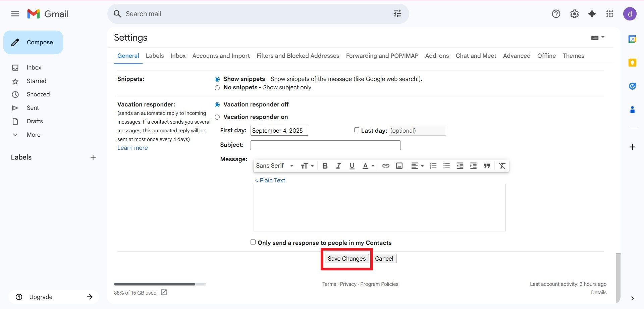
Task: Apply numbered list formatting
Action: click(433, 166)
